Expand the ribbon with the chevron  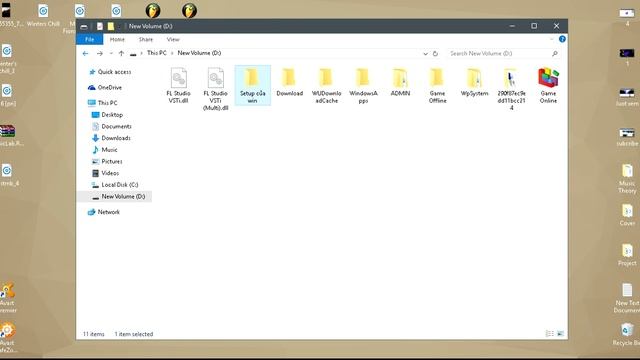tap(552, 39)
